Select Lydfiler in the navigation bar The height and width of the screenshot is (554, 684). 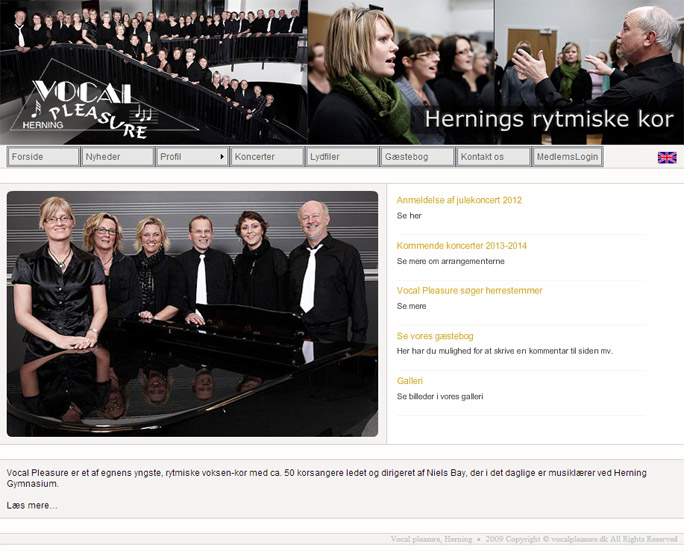point(342,157)
